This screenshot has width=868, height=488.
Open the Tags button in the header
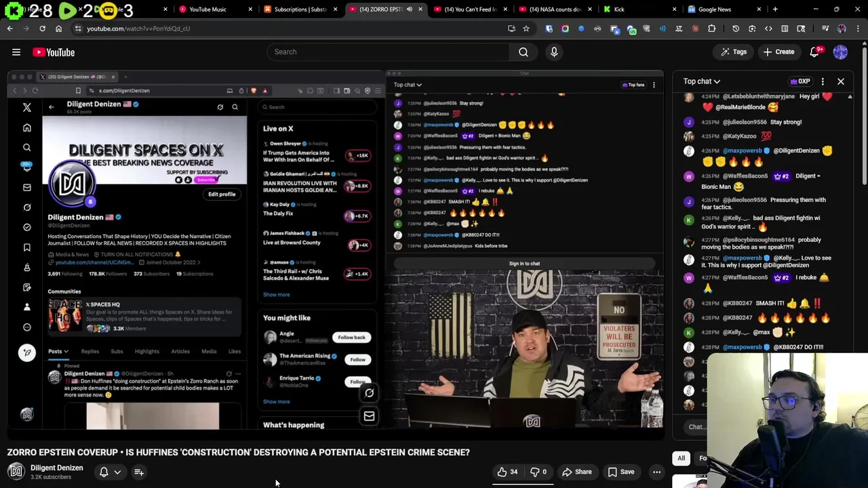pyautogui.click(x=734, y=52)
